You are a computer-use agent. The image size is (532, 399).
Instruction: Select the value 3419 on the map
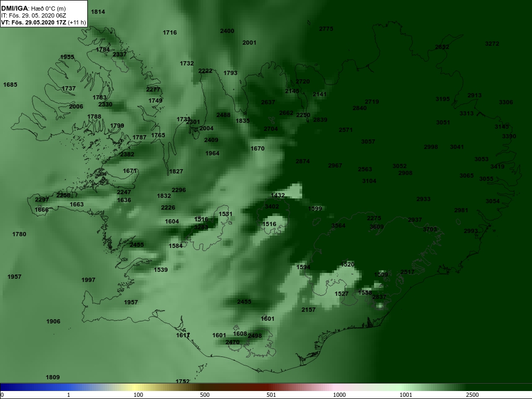coord(497,167)
